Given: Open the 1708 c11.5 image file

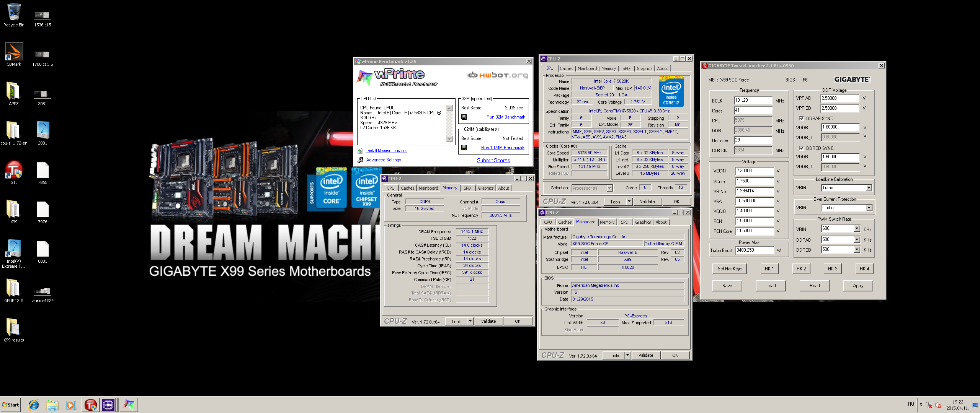Looking at the screenshot, I should tap(42, 58).
